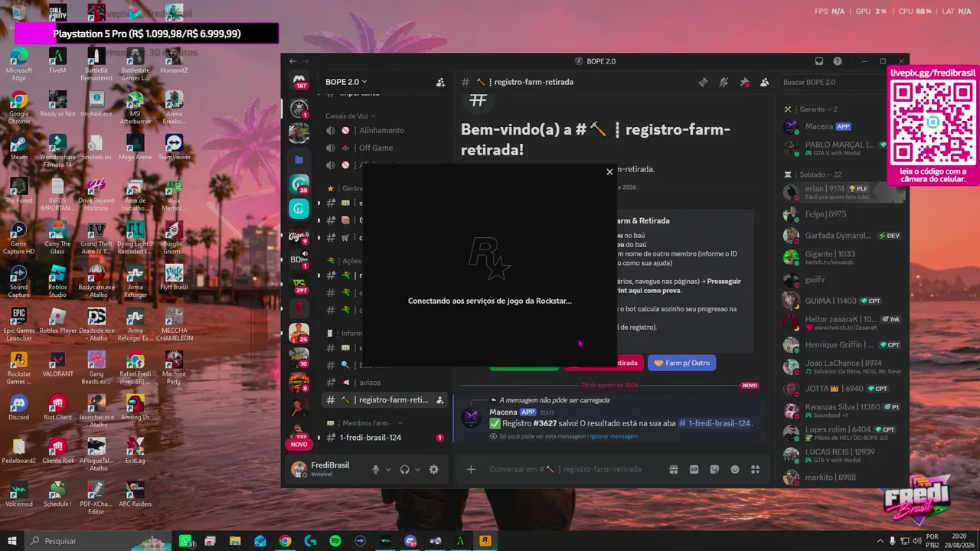Click the Pesquisar taskbar search box
The image size is (980, 551).
click(100, 540)
